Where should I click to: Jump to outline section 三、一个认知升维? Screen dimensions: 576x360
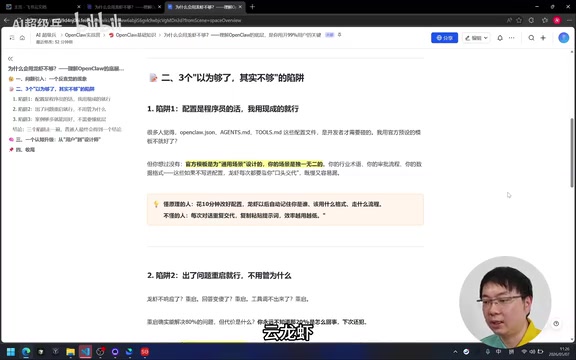55,140
